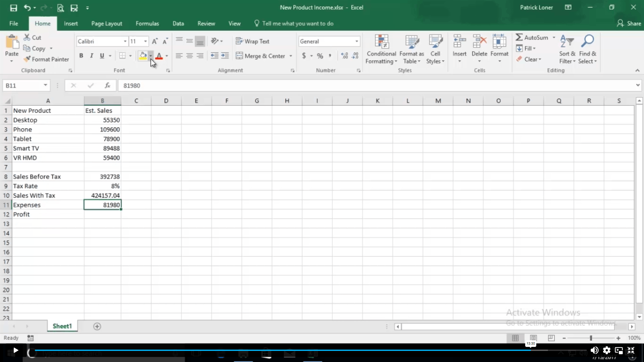Click the Save icon in title bar

(x=13, y=8)
